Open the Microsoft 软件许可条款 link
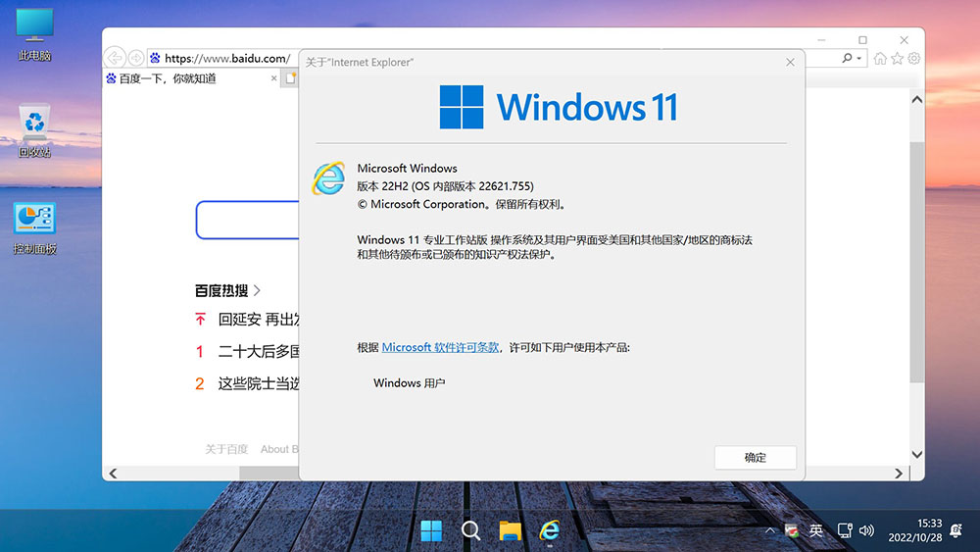Screen dimensions: 980x552 pos(440,347)
